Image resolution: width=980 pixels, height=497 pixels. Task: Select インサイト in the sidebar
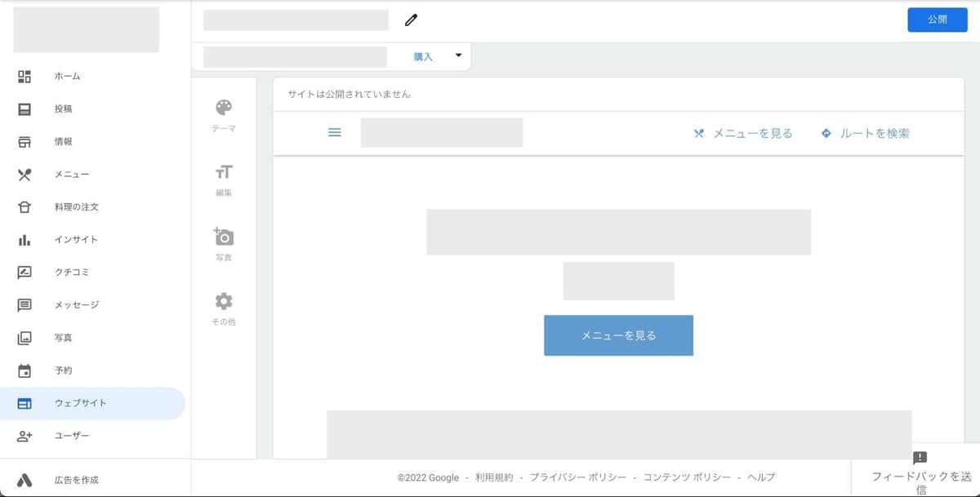click(76, 240)
